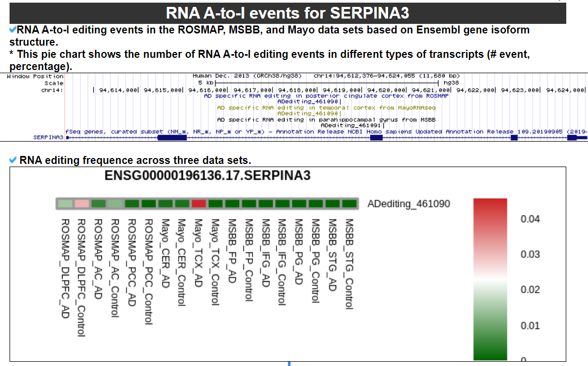Click the ENSG00000196136.17.SERPINA3 chart title
The image size is (588, 366).
click(207, 176)
